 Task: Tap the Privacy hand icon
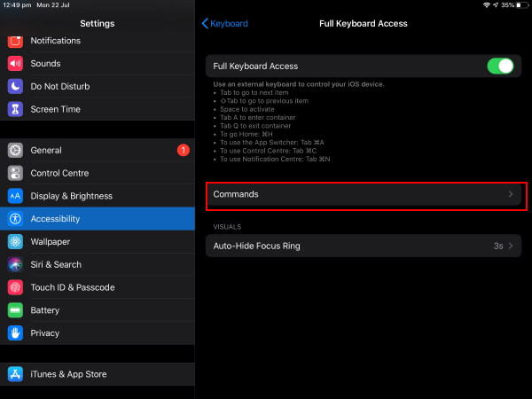[15, 333]
